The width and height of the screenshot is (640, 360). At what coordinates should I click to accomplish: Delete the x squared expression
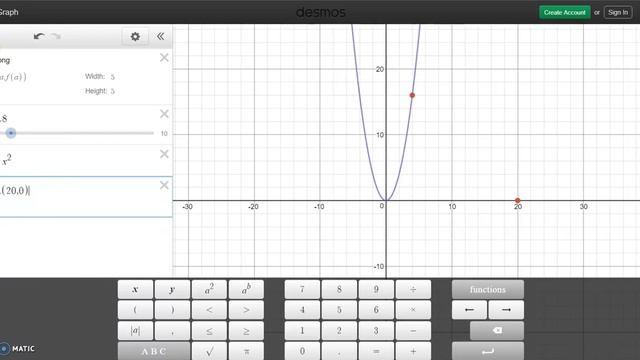pyautogui.click(x=164, y=154)
